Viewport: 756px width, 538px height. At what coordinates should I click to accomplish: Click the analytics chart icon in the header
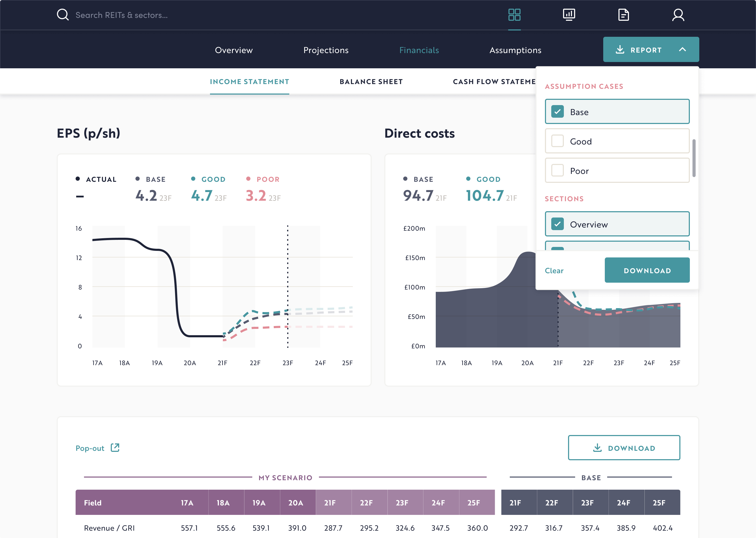point(569,14)
